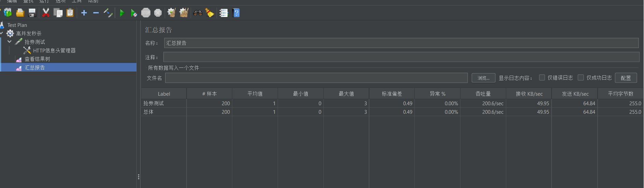
Task: Open the function helper notebook icon
Action: pyautogui.click(x=224, y=13)
